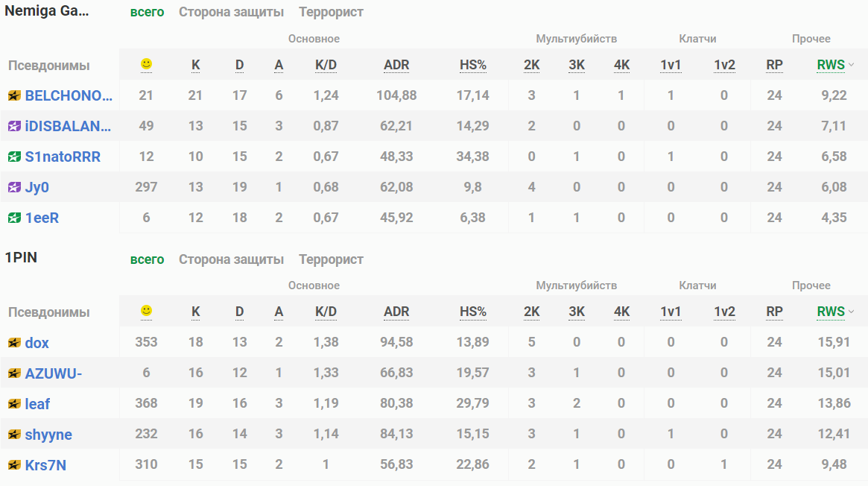Open shyyne's player profile

[48, 435]
